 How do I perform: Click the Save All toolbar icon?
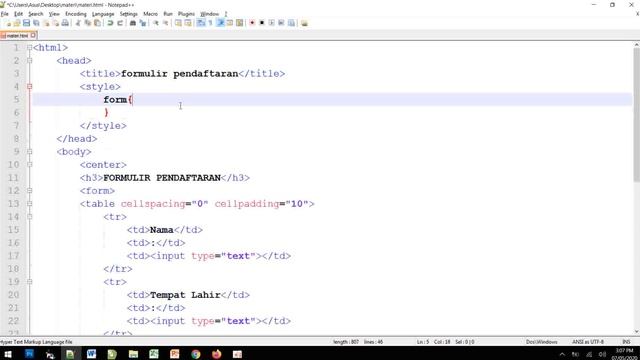point(36,23)
